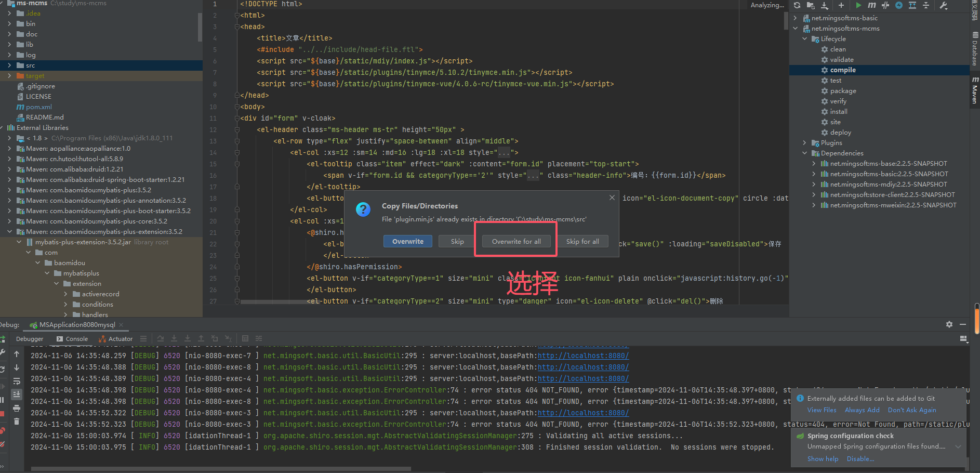Choose Skip for all
The width and height of the screenshot is (980, 473).
coord(582,241)
